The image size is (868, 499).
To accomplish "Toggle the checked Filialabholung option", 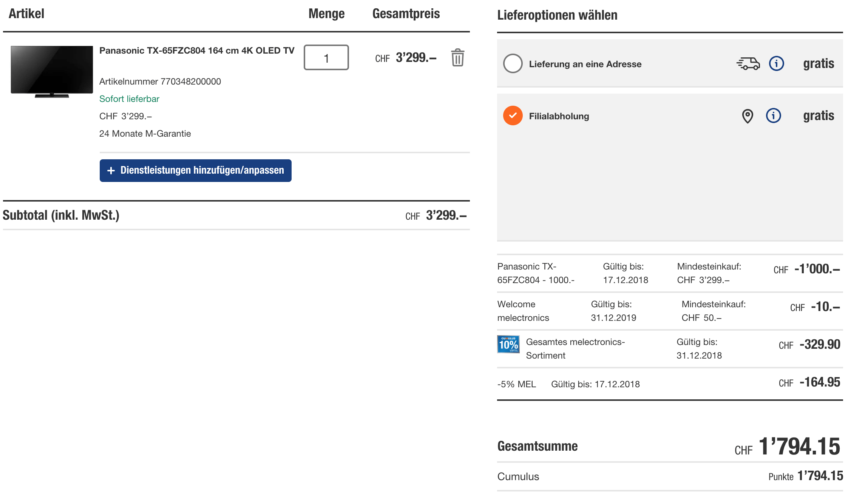I will click(x=513, y=116).
